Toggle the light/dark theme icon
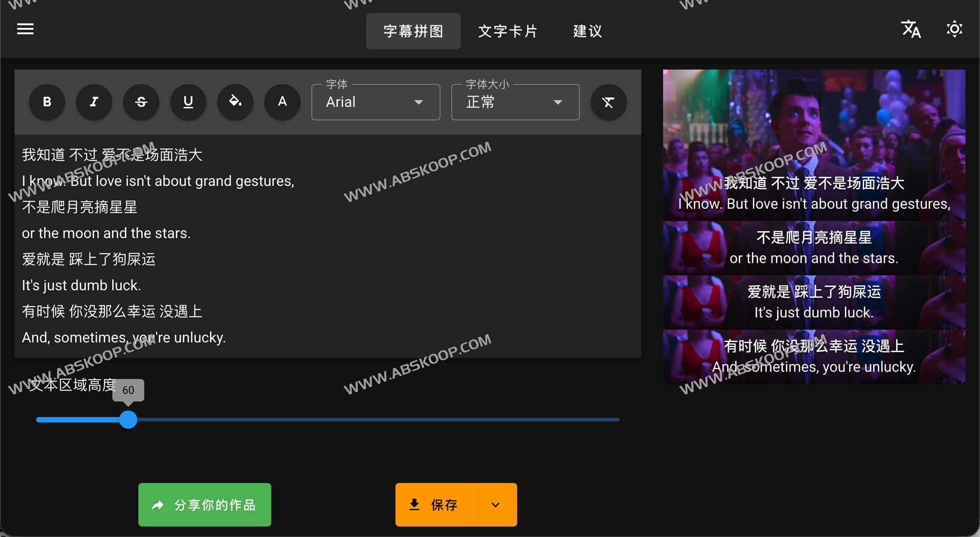Viewport: 980px width, 537px height. coord(954,29)
